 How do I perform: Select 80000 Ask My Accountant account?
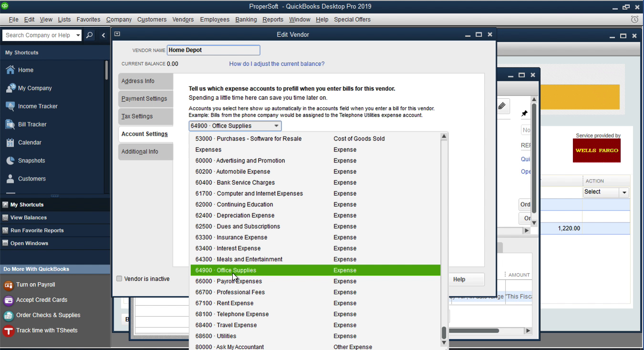[x=315, y=347]
